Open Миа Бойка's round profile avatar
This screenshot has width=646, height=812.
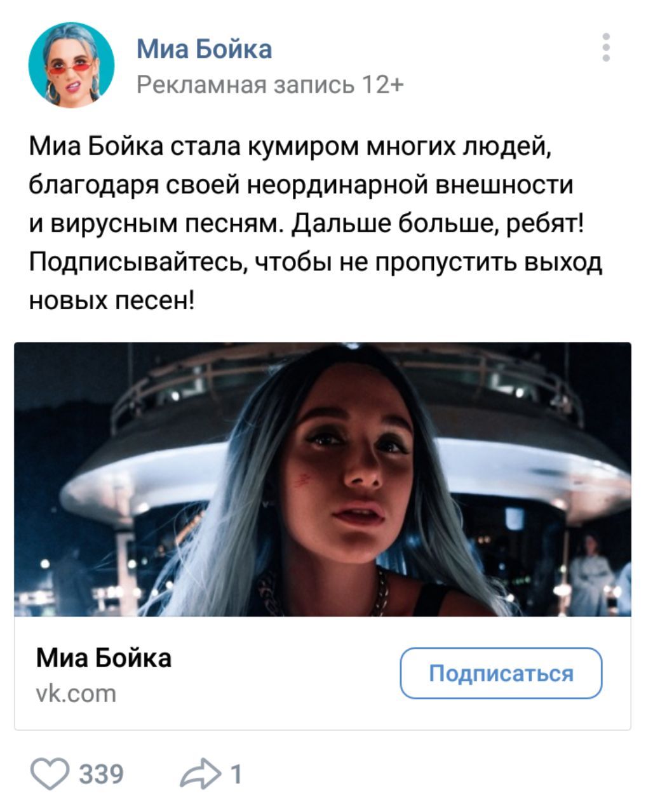point(71,65)
